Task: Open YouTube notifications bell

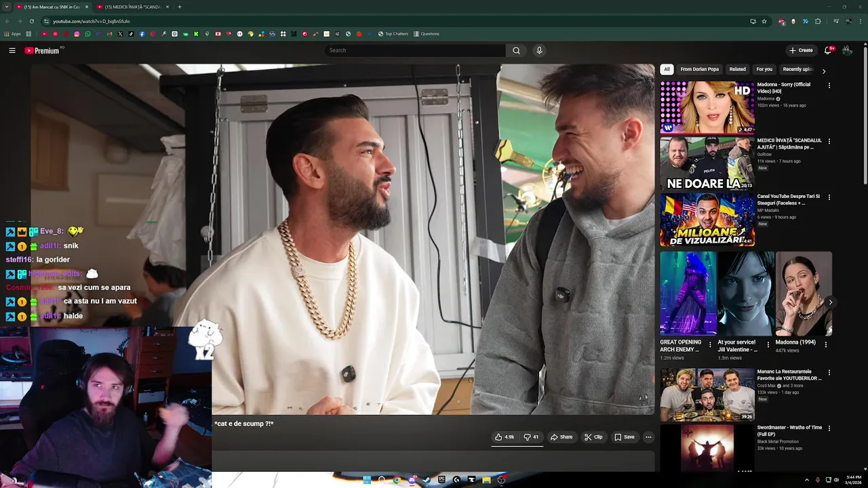Action: pyautogui.click(x=828, y=50)
